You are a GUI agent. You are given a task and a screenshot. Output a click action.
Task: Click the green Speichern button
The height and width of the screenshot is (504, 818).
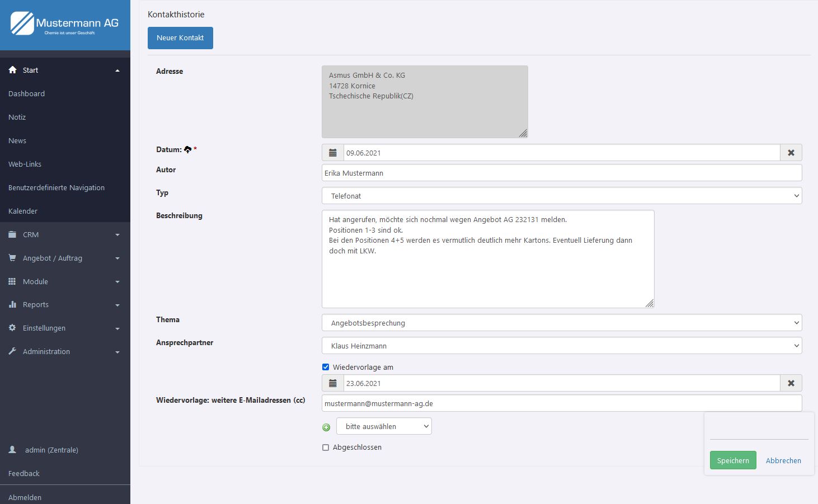coord(732,460)
